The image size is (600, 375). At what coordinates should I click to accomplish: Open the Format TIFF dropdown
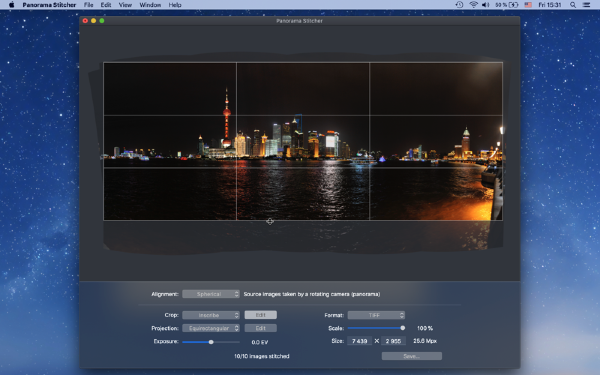(376, 315)
